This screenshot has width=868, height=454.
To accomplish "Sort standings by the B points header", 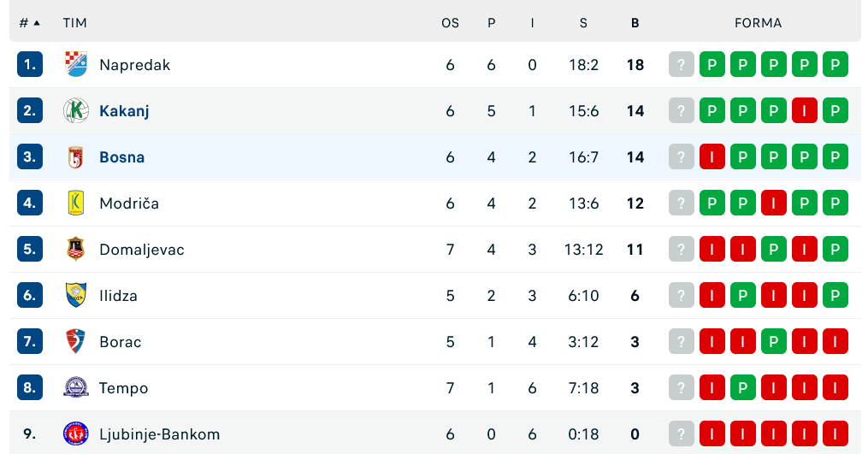I will [635, 23].
